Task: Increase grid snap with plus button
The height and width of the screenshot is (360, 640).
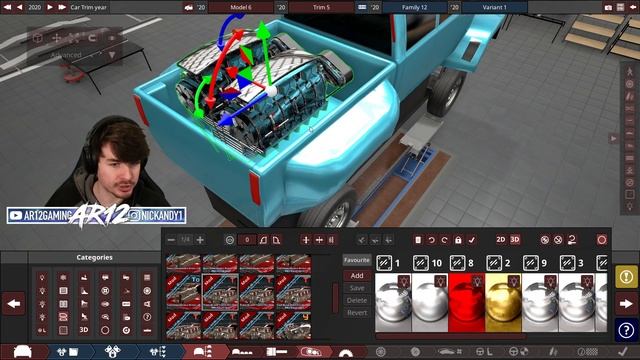Action: point(200,240)
